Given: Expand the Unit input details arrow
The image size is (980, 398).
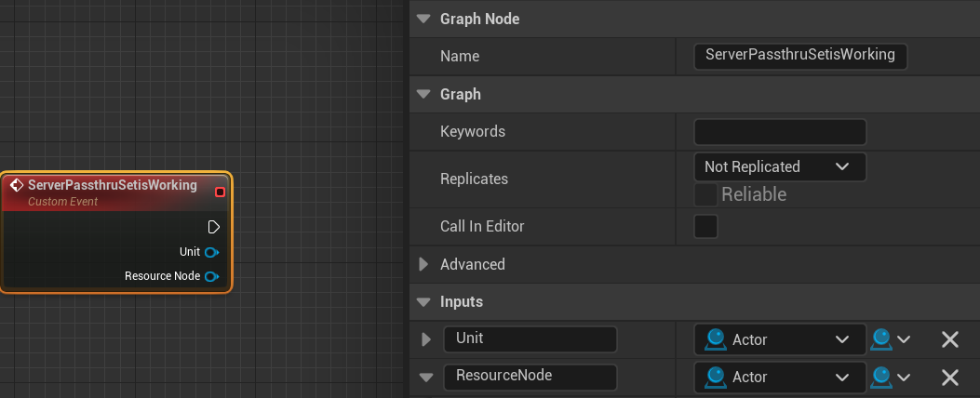Looking at the screenshot, I should [427, 339].
